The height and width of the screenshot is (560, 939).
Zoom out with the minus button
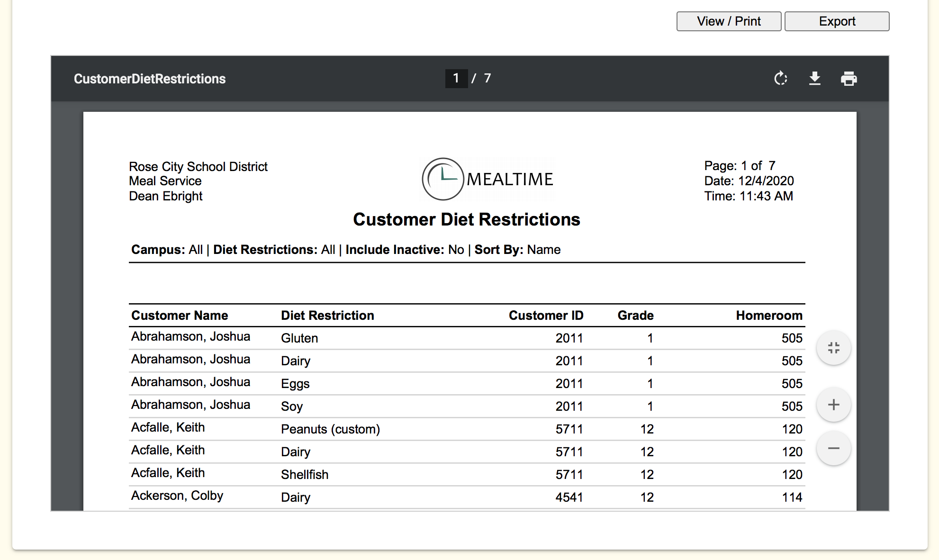point(833,448)
